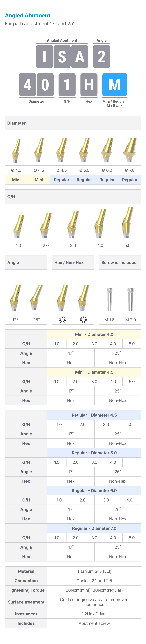Click the round Non-Hex connection icon
146x644 pixels.
[x=83, y=320]
